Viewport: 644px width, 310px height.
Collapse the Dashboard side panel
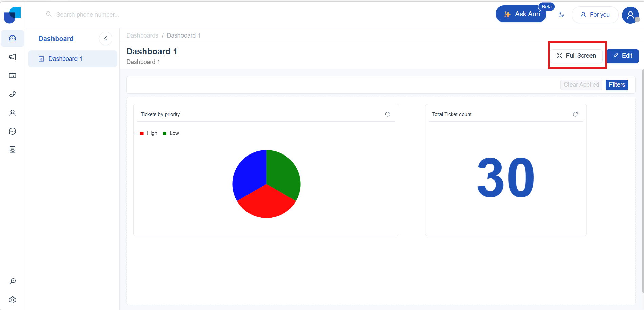(x=106, y=39)
